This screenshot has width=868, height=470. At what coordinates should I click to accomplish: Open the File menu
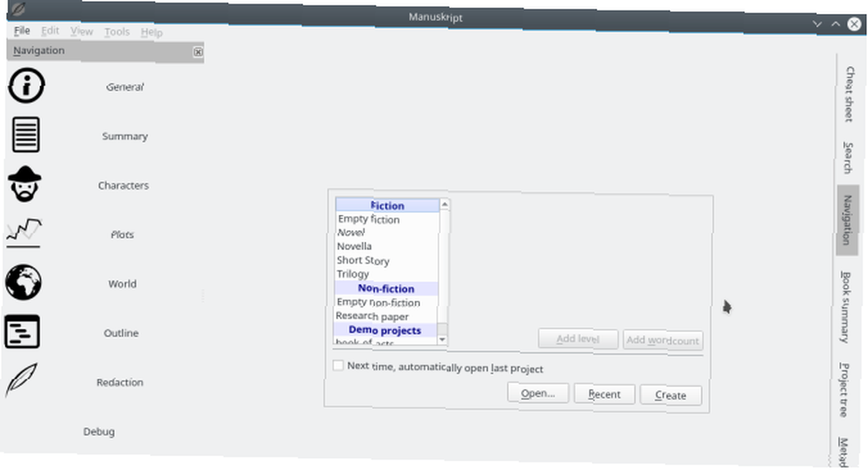coord(23,30)
